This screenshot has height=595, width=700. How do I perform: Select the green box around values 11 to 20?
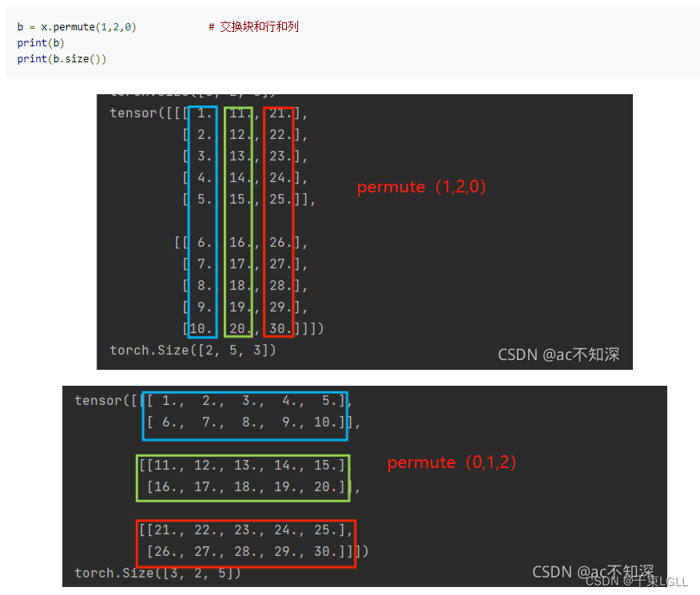pos(244,478)
